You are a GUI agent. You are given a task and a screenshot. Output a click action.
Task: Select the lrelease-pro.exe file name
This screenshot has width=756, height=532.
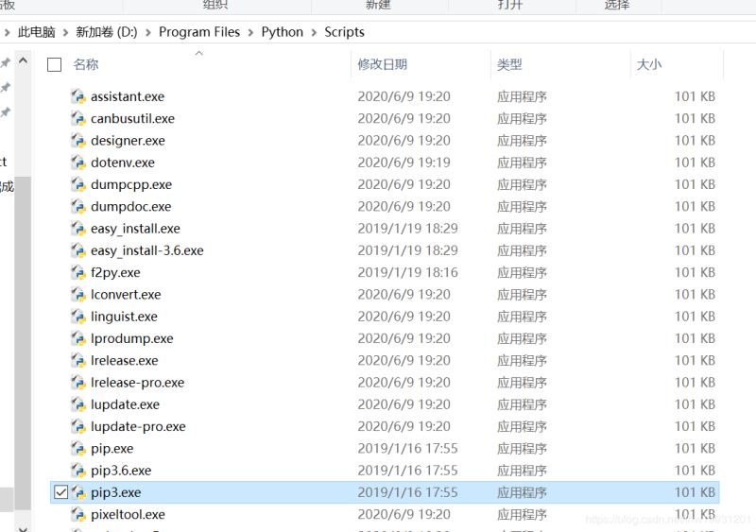pyautogui.click(x=137, y=383)
